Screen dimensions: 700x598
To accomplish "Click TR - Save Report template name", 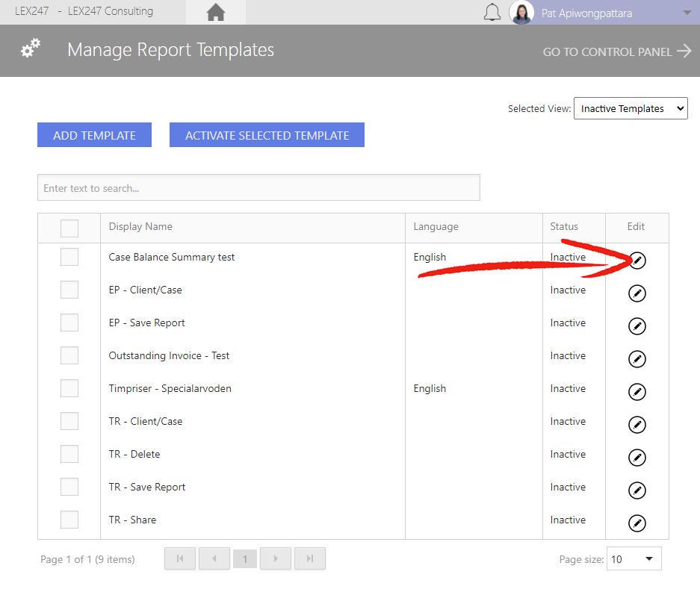I will [147, 488].
